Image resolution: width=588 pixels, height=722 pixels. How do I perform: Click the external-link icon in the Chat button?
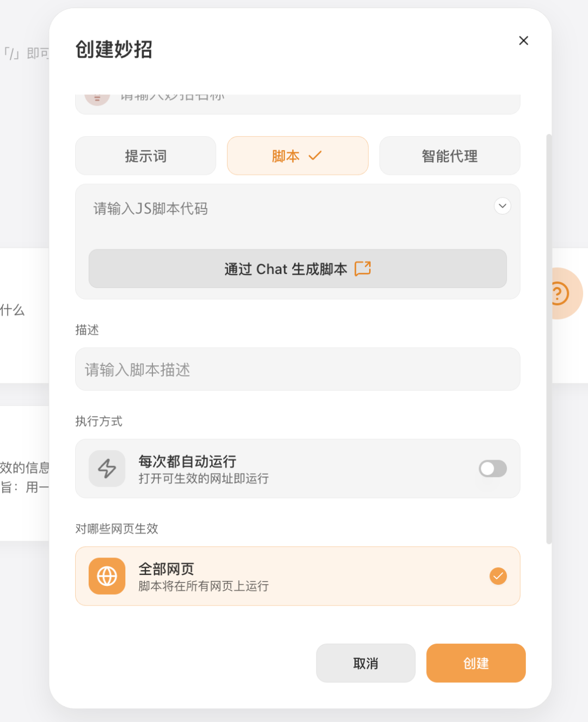coord(363,268)
